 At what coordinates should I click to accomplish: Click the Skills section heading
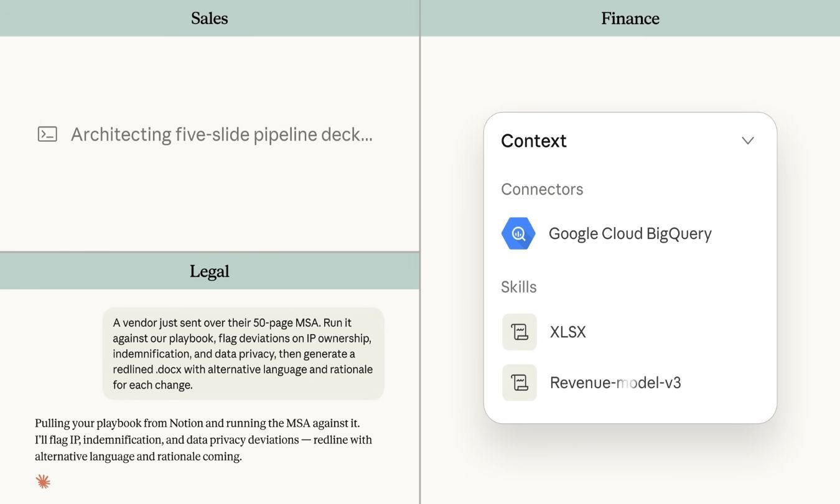point(518,287)
